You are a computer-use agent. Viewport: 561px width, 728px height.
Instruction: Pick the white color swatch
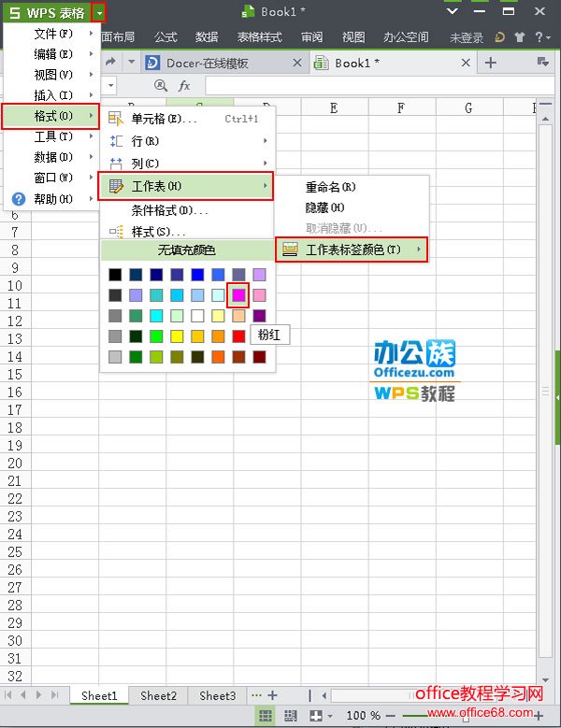197,316
